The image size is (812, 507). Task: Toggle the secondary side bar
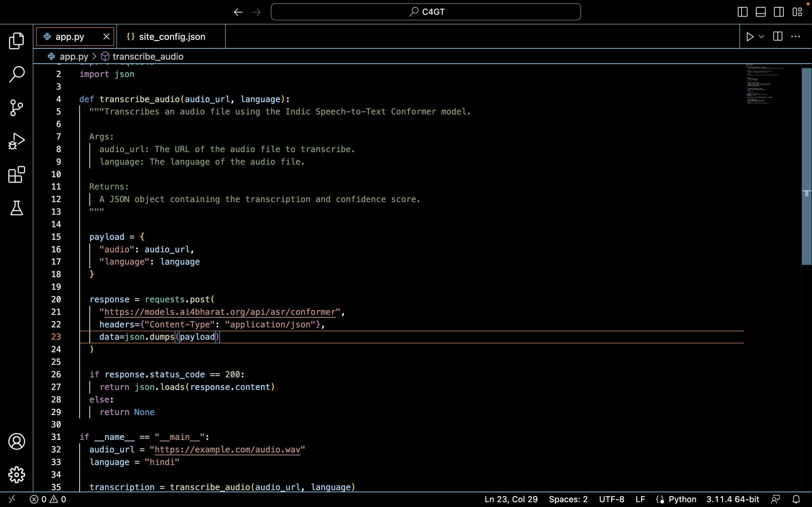pyautogui.click(x=778, y=12)
